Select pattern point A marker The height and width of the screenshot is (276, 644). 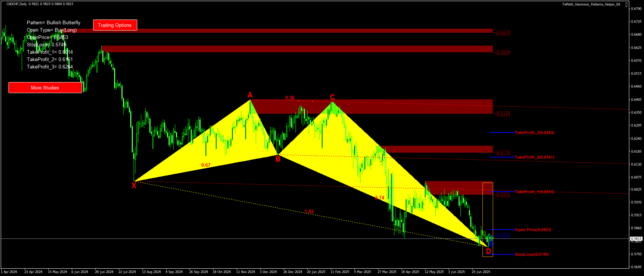click(250, 95)
